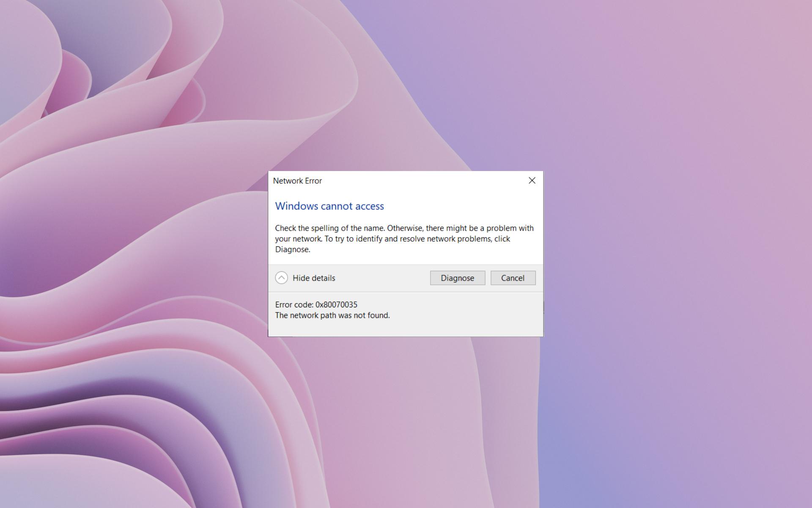Click the Check the spelling message paragraph
Image resolution: width=812 pixels, height=508 pixels.
(x=404, y=238)
